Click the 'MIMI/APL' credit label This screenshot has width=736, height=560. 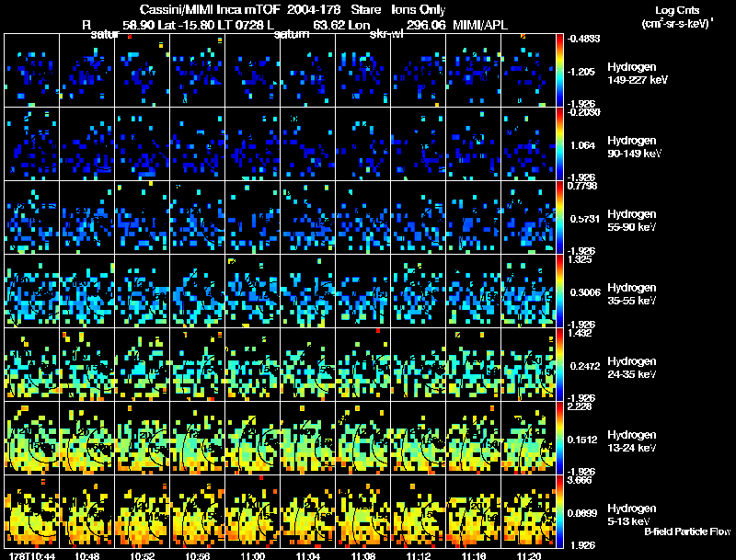480,25
